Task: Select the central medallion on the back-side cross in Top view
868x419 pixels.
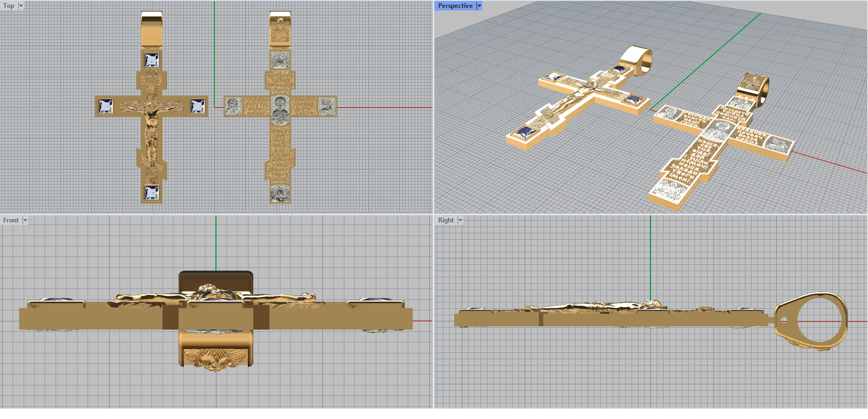Action: [280, 109]
